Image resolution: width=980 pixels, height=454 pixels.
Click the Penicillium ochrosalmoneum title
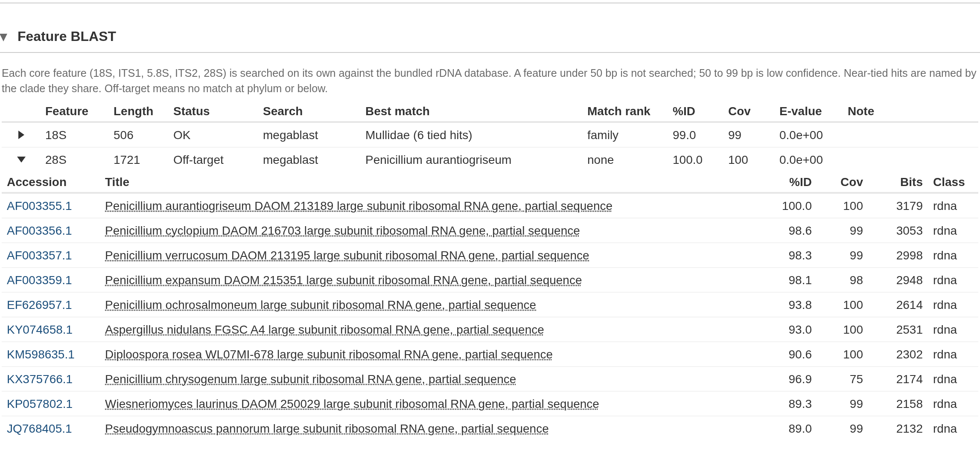click(x=321, y=305)
